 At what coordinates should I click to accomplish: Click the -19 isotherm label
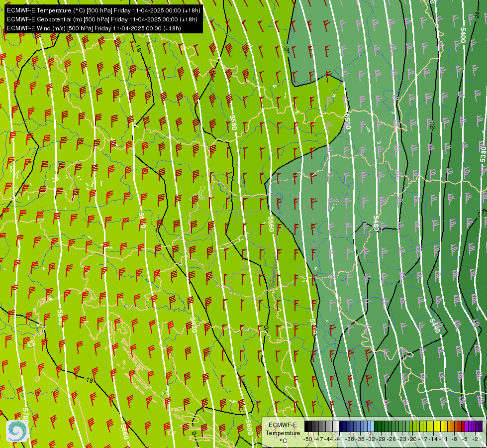138,48
